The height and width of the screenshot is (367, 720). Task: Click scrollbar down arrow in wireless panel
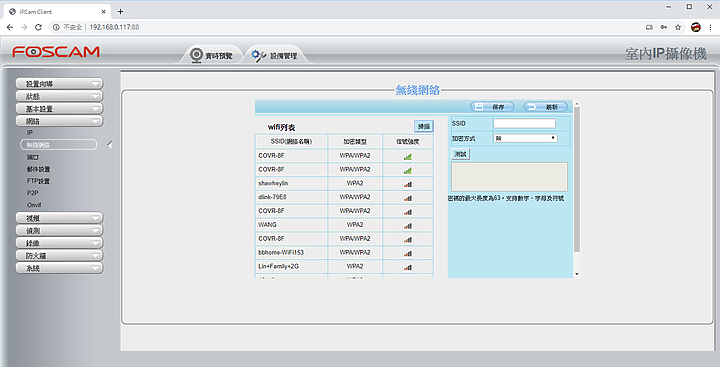click(x=577, y=274)
